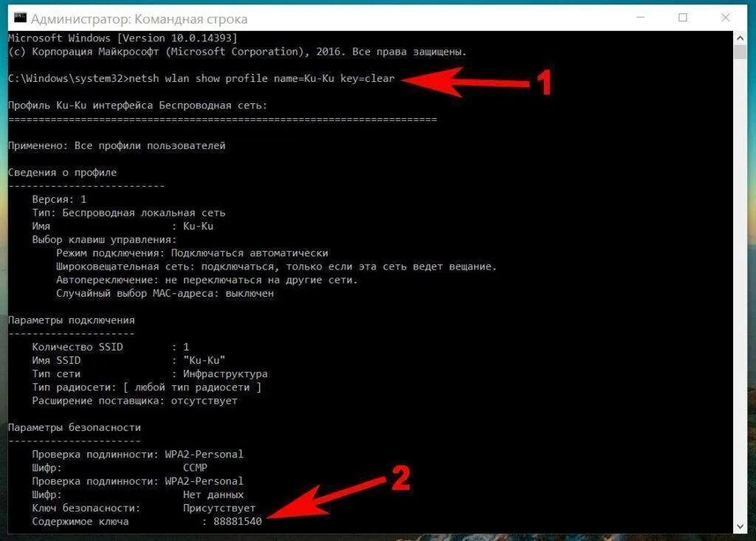Click "Расширение поставщика: отсутствует" line
This screenshot has height=541, width=756.
tap(135, 401)
